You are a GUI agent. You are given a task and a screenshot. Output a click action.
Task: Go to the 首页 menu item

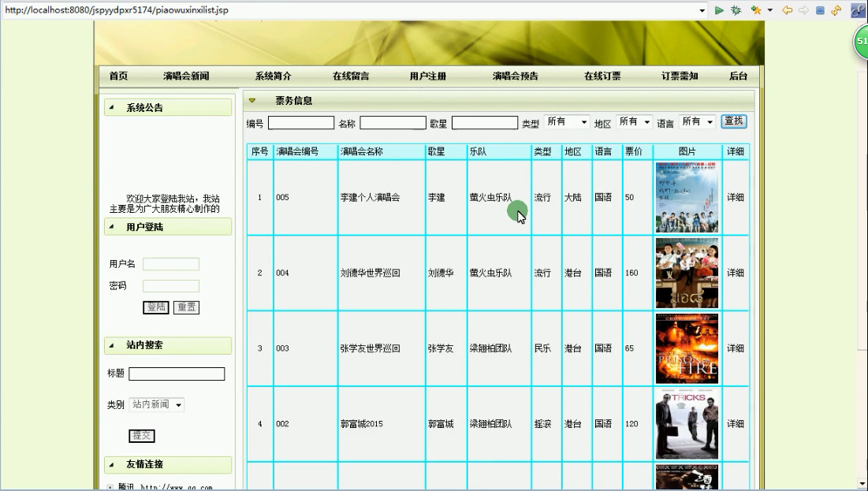click(x=118, y=76)
